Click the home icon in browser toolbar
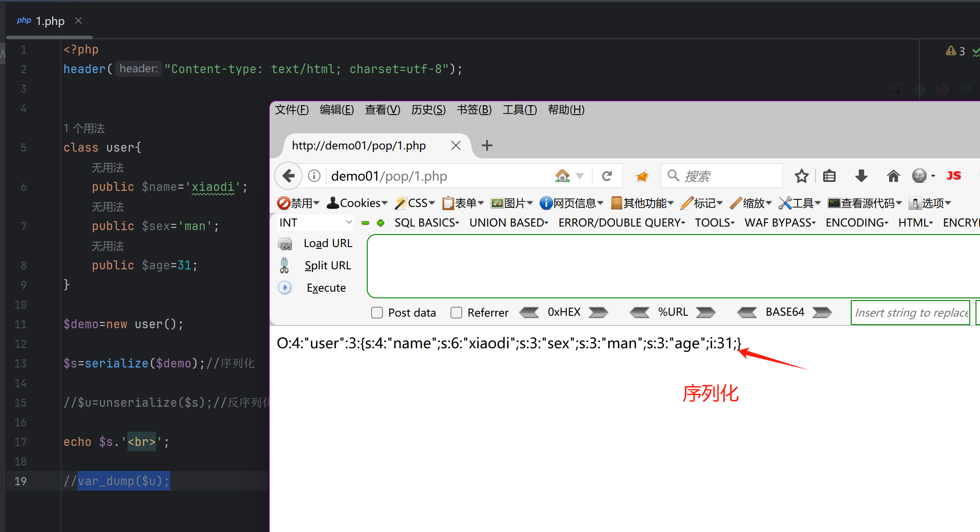Image resolution: width=980 pixels, height=532 pixels. [x=893, y=176]
